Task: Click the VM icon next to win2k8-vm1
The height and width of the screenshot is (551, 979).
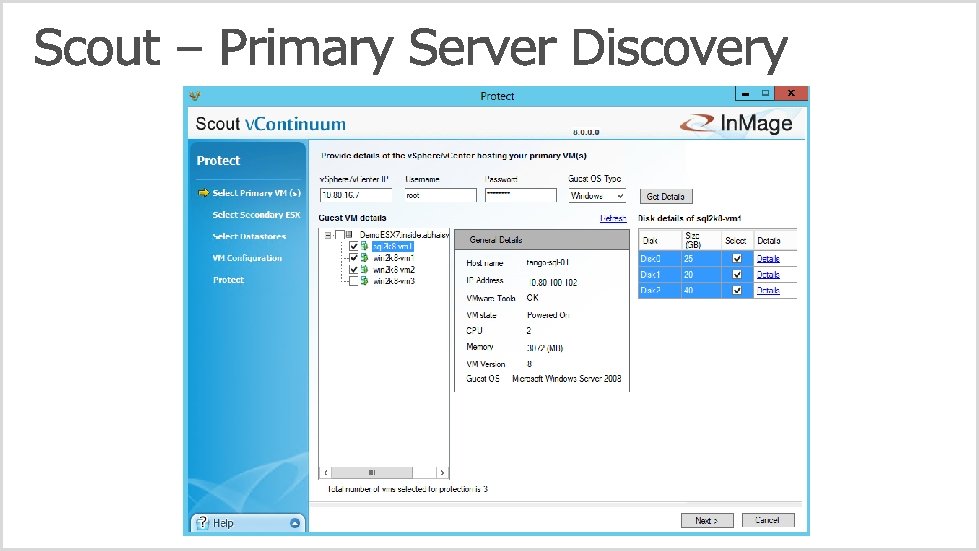Action: (365, 258)
